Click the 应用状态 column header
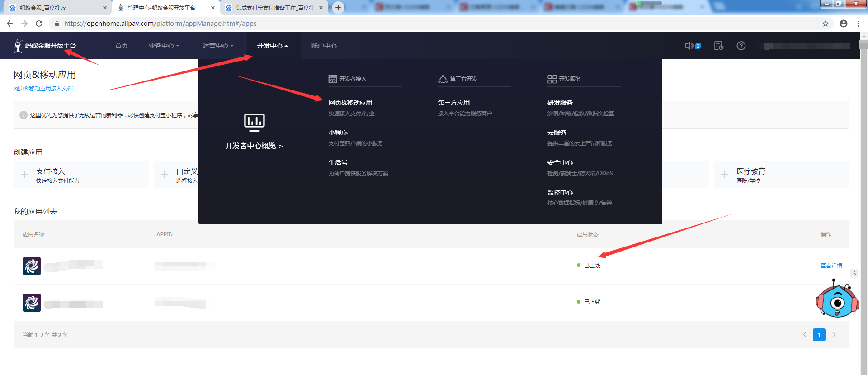Screen dimensions: 868x375 pyautogui.click(x=588, y=234)
